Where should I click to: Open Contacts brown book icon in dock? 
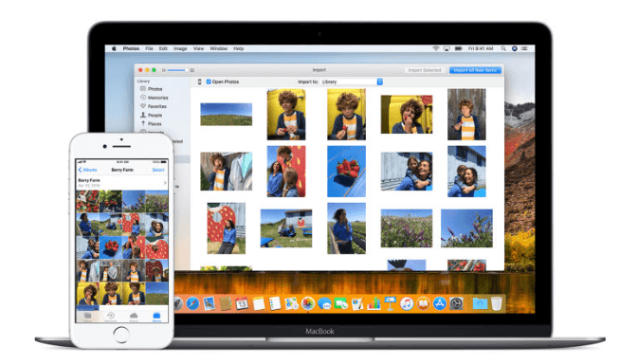(x=226, y=303)
